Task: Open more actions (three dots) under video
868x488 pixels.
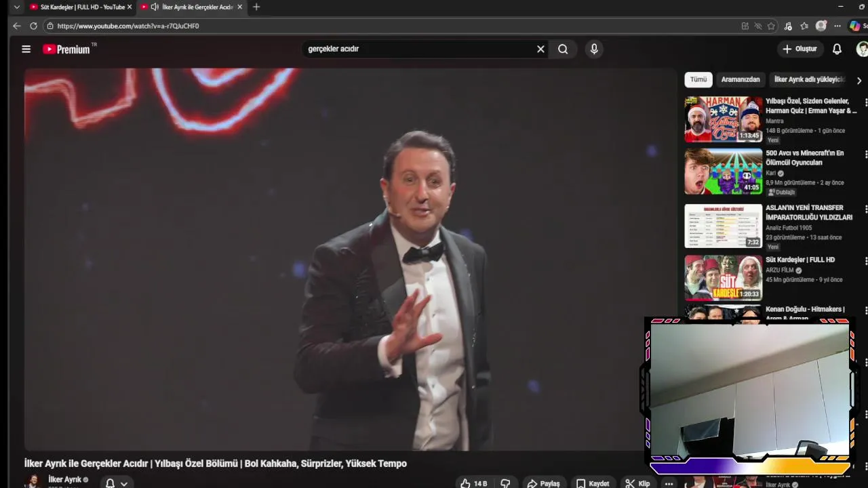Action: pyautogui.click(x=669, y=484)
